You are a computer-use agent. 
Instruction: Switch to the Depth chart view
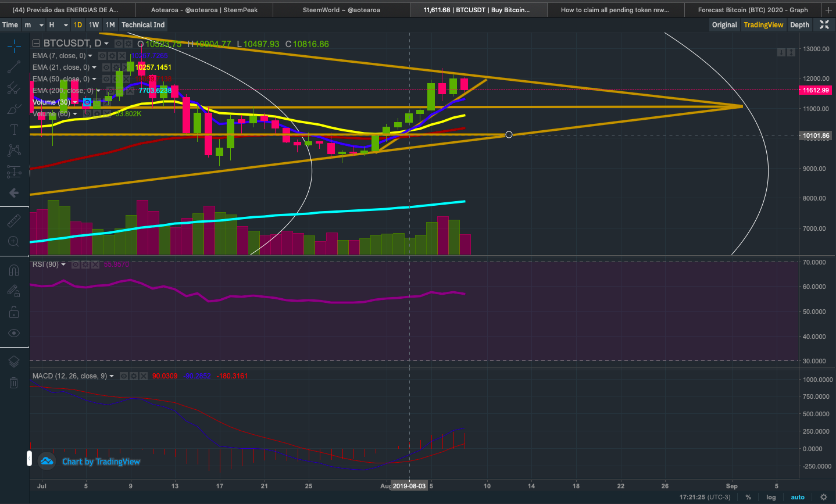click(x=799, y=25)
